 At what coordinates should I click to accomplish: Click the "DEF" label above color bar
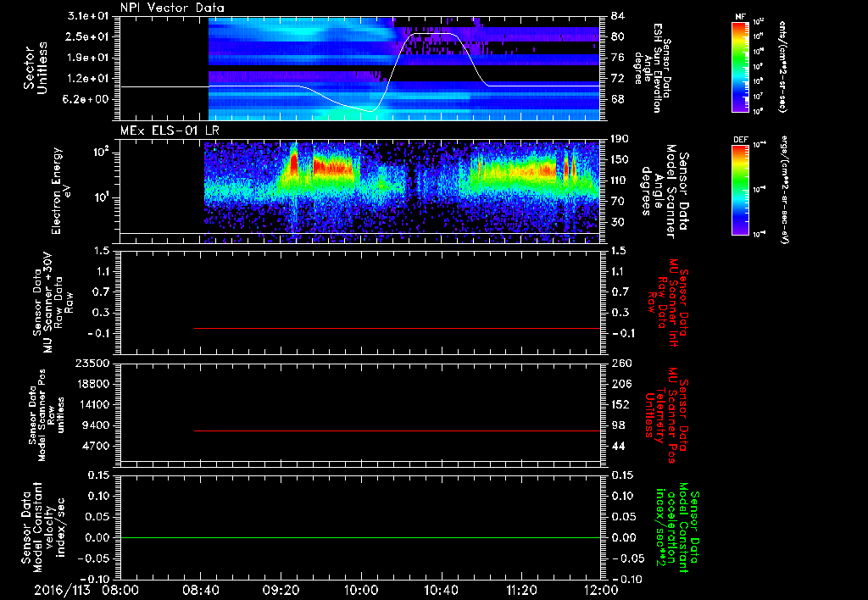pos(741,140)
